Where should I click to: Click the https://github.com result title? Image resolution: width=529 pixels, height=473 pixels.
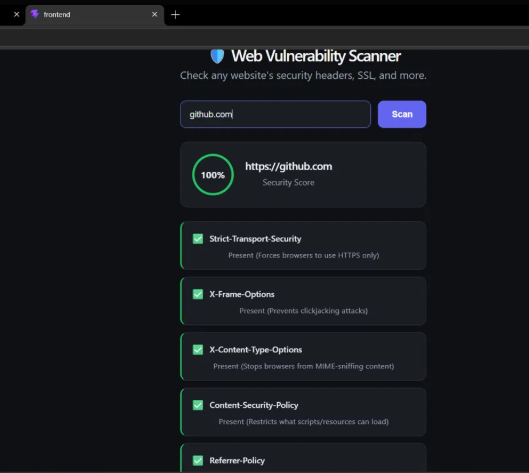pos(288,166)
